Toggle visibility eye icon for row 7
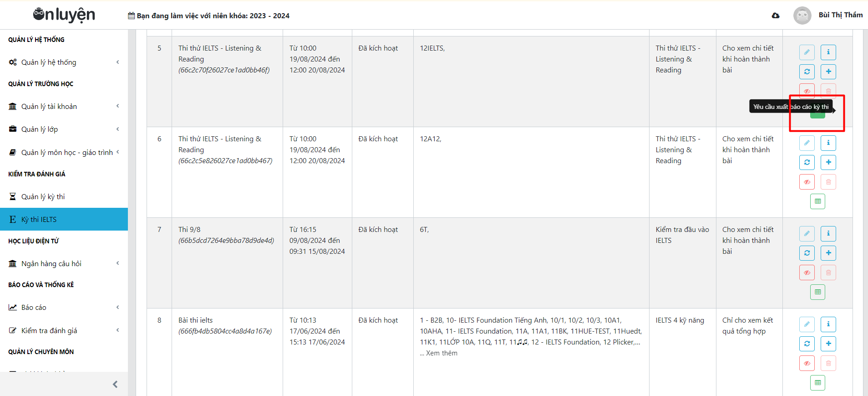 point(807,273)
